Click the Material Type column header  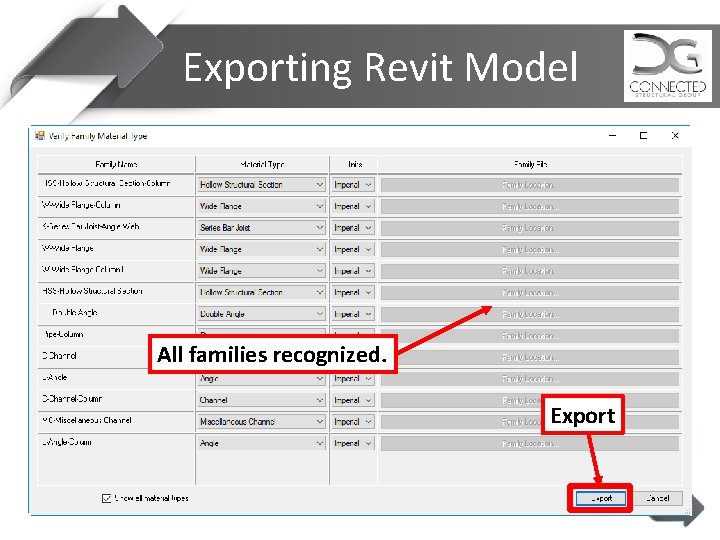pyautogui.click(x=262, y=164)
